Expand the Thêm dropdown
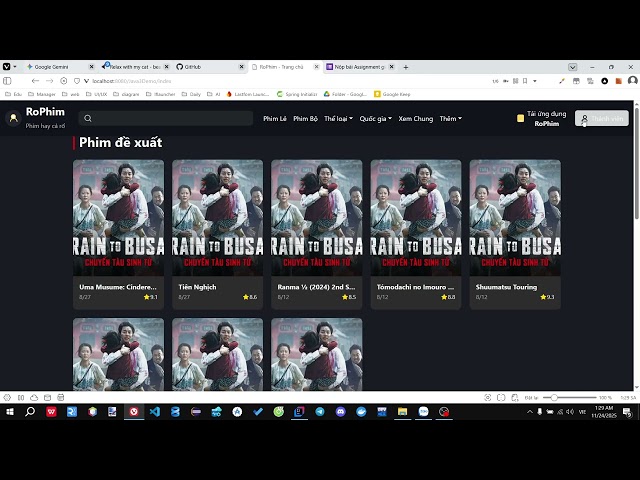The height and width of the screenshot is (480, 640). tap(451, 118)
